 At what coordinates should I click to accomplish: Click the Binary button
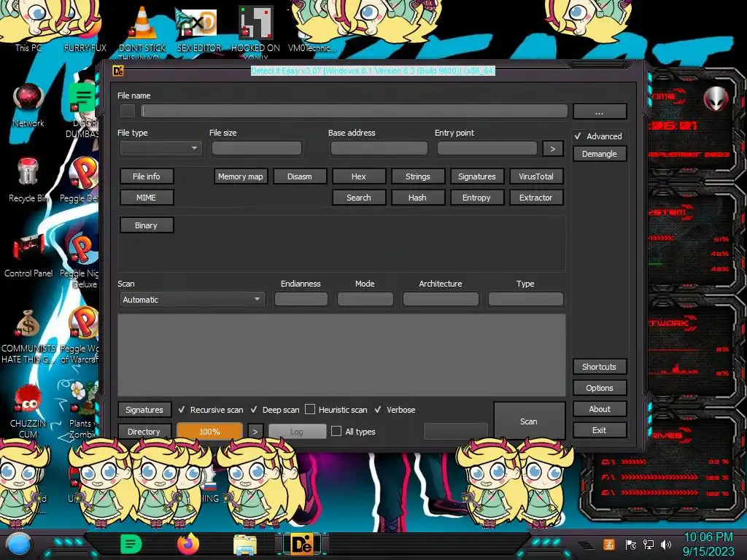tap(146, 225)
